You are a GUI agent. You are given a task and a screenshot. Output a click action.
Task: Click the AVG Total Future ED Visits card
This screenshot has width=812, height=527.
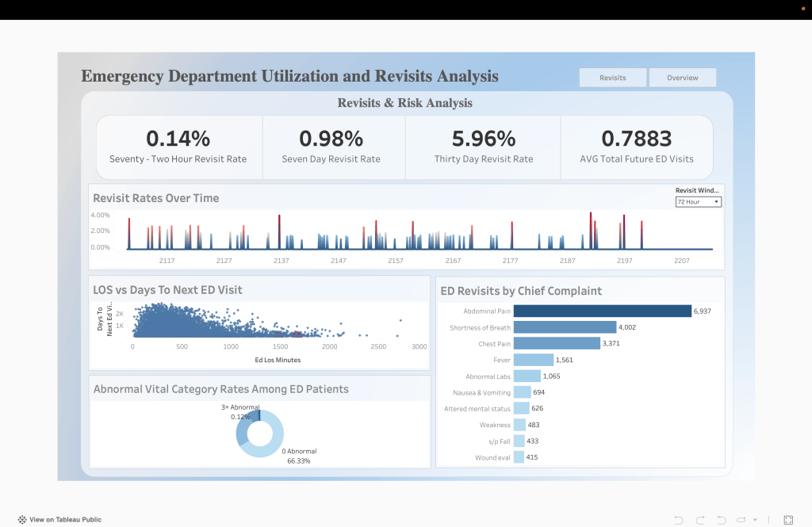636,147
